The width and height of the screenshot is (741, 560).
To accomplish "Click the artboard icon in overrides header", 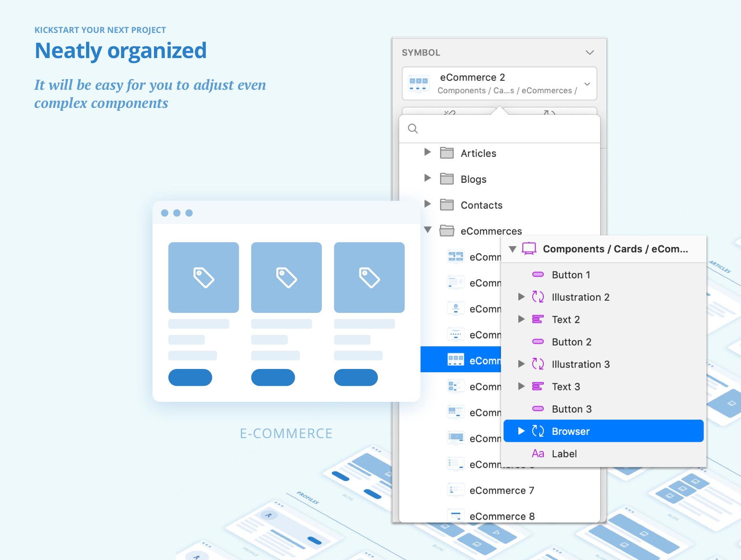I will (529, 249).
